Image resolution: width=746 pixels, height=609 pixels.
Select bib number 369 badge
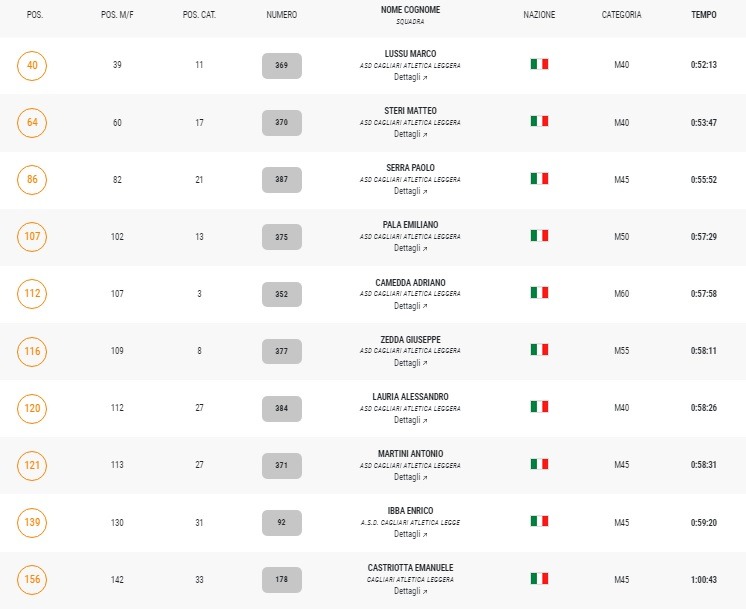click(x=282, y=66)
